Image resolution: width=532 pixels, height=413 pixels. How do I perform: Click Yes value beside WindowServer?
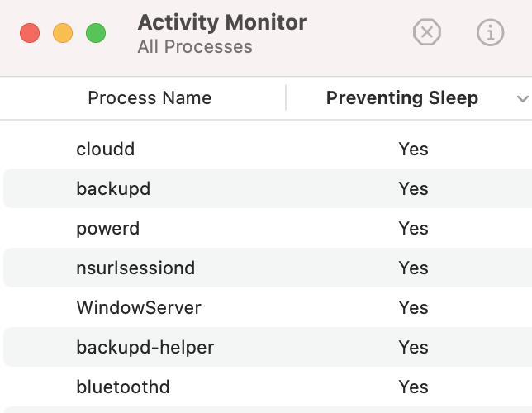point(413,308)
